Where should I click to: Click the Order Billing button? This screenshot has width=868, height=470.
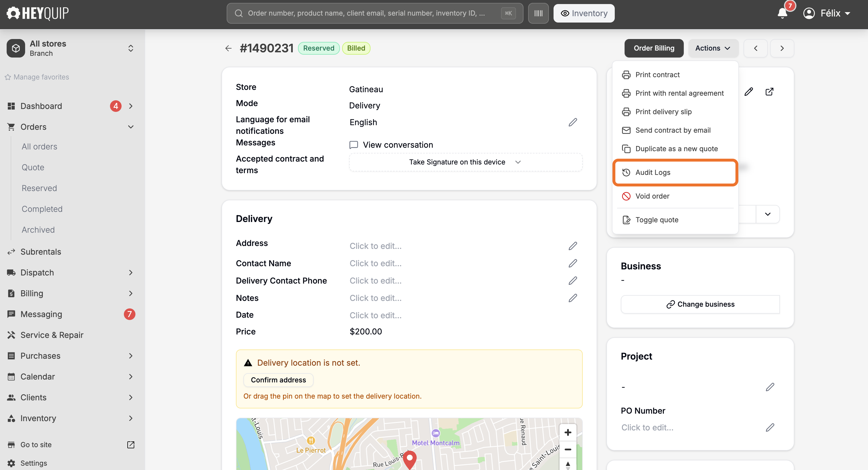(x=654, y=48)
